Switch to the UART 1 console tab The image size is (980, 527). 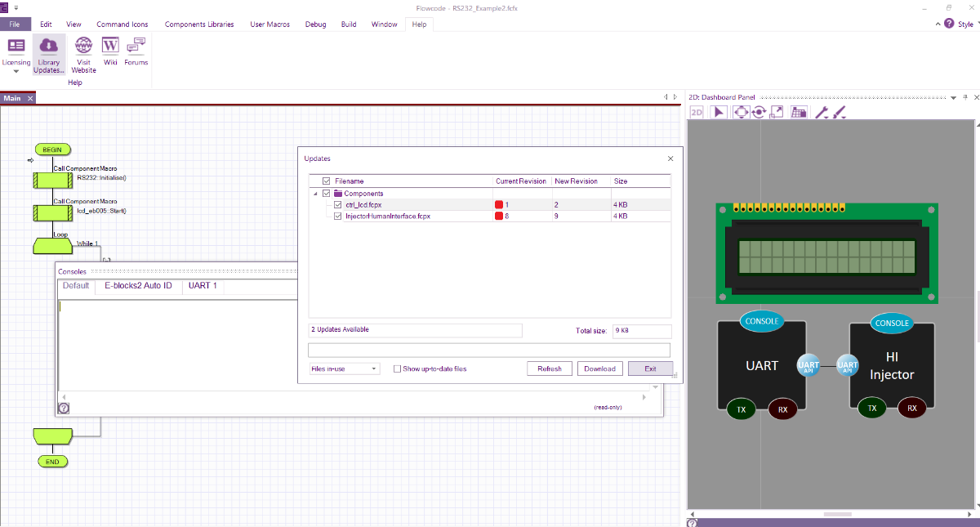coord(203,286)
